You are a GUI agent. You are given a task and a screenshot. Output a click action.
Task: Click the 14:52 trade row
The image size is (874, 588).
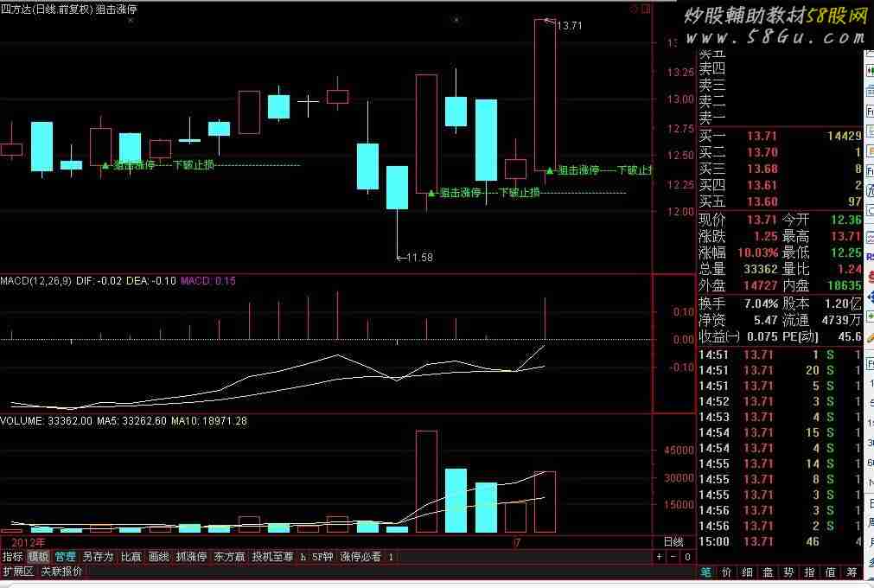point(781,401)
